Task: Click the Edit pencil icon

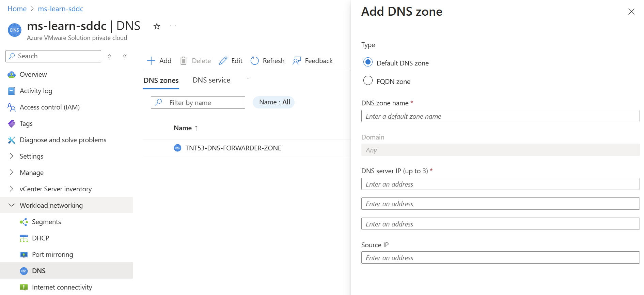Action: click(223, 61)
